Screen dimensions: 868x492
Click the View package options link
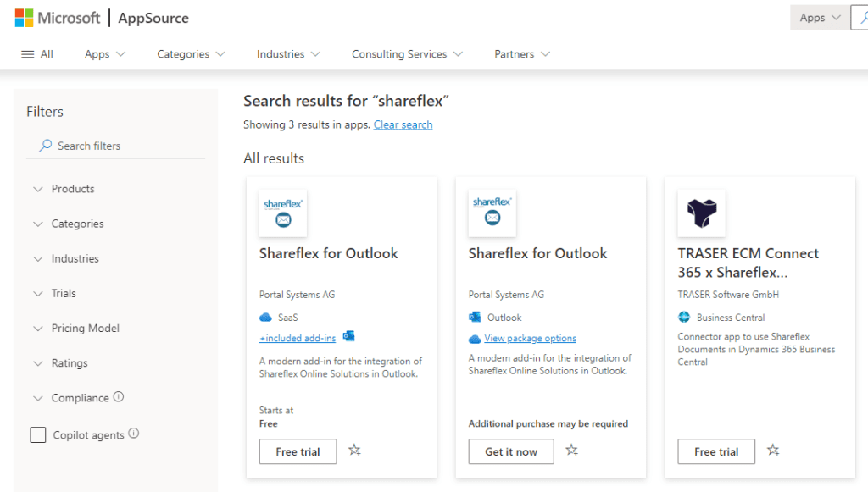531,339
